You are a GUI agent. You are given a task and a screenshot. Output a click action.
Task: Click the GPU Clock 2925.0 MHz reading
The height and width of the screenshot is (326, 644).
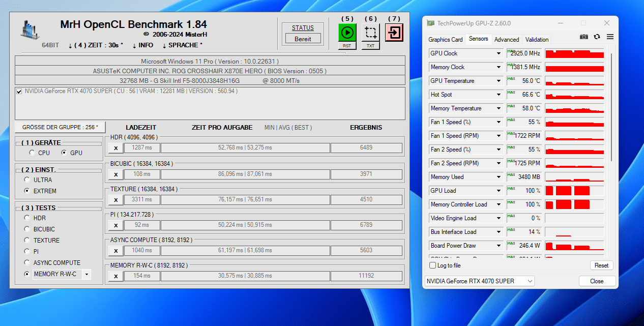[524, 53]
